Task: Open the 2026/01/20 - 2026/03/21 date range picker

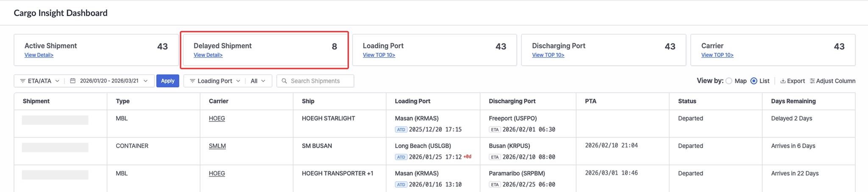Action: coord(109,81)
